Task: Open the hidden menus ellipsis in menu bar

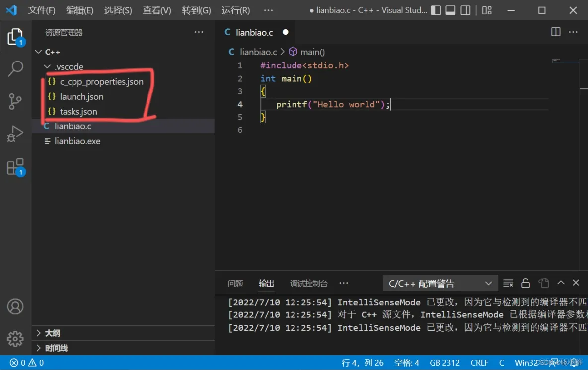Action: coord(269,10)
